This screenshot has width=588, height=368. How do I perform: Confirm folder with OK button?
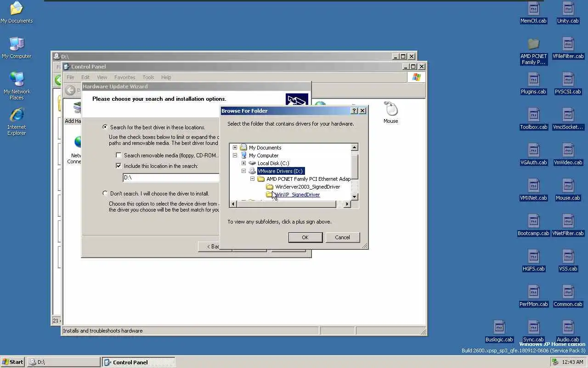(x=305, y=237)
